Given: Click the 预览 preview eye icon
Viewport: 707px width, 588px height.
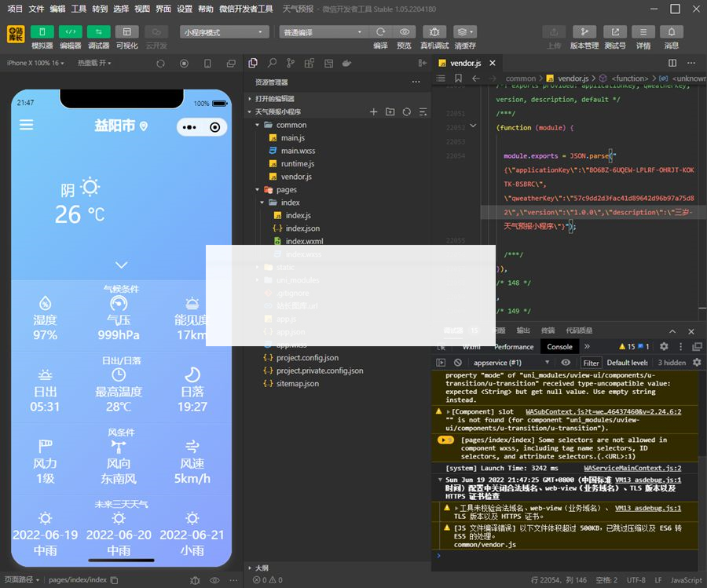Looking at the screenshot, I should click(x=404, y=32).
